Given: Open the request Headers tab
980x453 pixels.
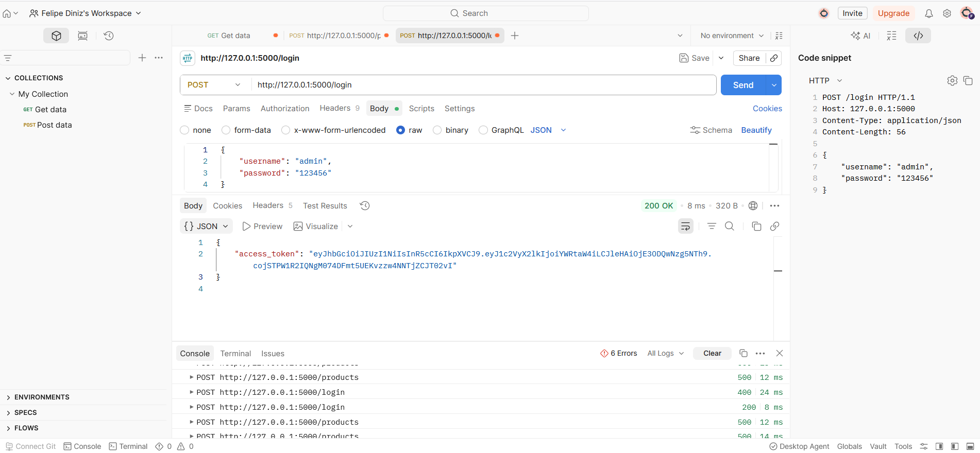Looking at the screenshot, I should coord(340,108).
